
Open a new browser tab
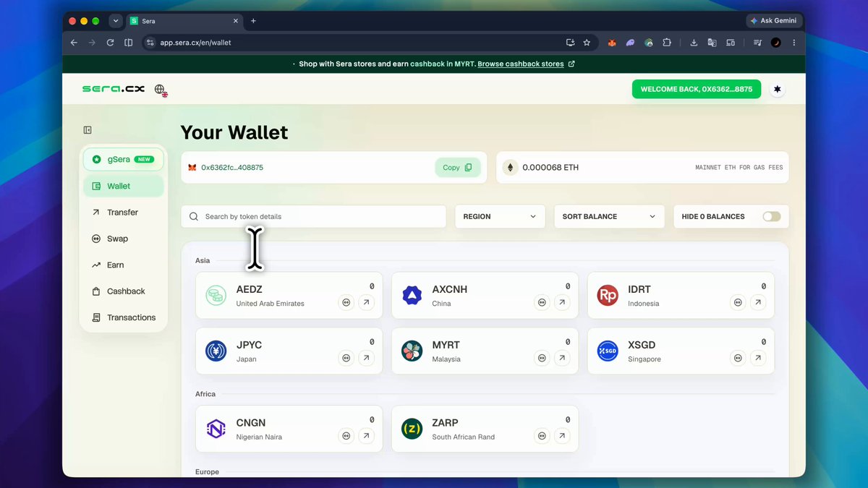click(x=253, y=21)
